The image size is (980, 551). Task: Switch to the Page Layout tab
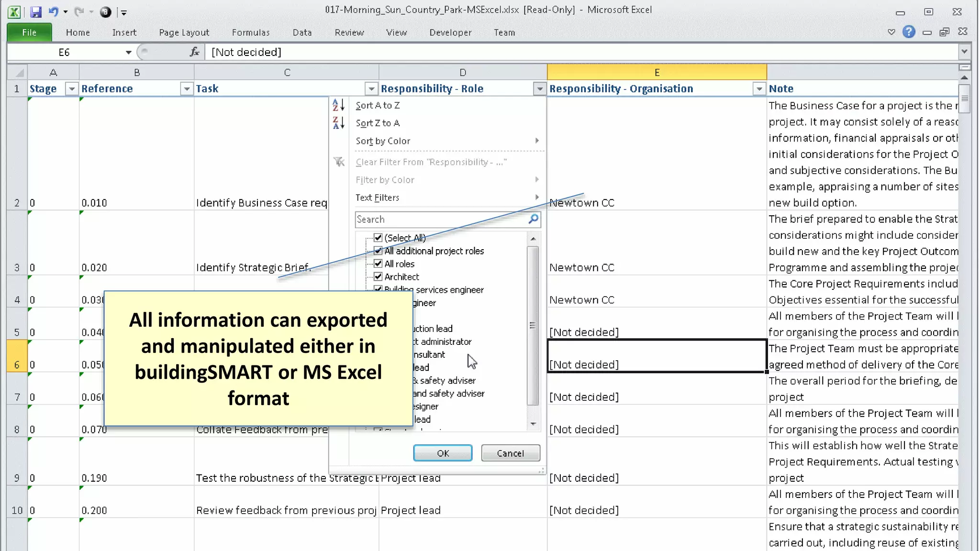[x=184, y=33]
